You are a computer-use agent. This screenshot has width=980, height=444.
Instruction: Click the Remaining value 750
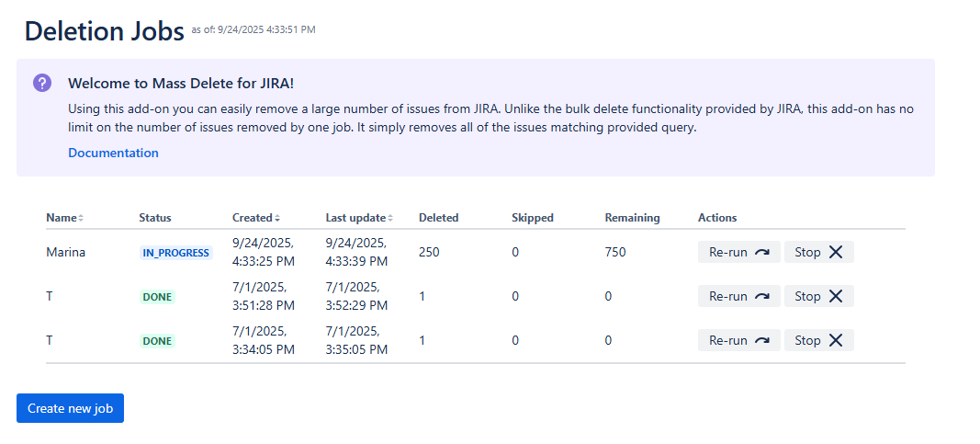(x=615, y=252)
